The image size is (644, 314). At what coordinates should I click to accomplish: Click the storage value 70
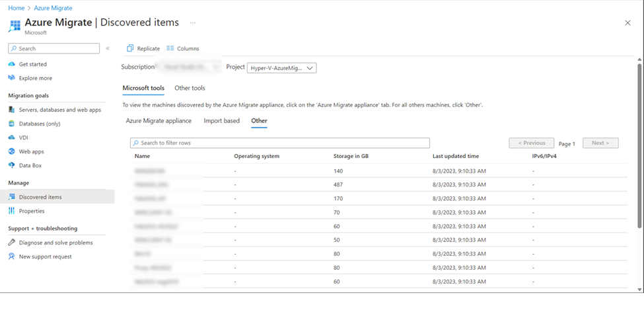click(x=337, y=212)
